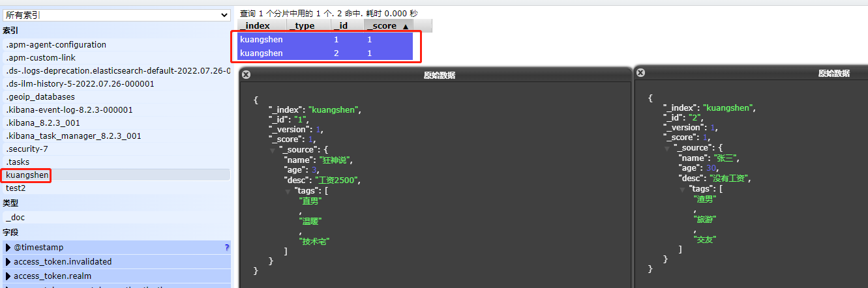Select the .ds-.logs-deprecation.elasticsearch-default index
Screen dimensions: 868x288
pyautogui.click(x=116, y=71)
